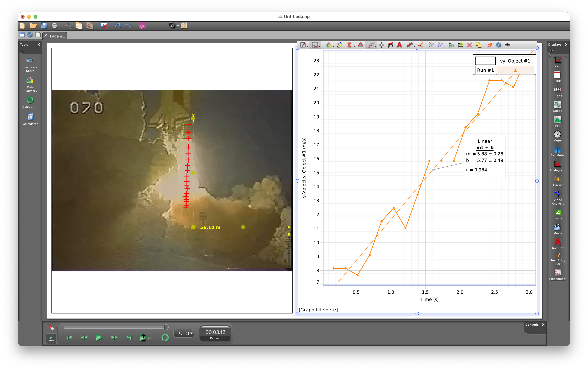Select the highlight range data tool
Screen dimensions: 588x370
(x=339, y=45)
